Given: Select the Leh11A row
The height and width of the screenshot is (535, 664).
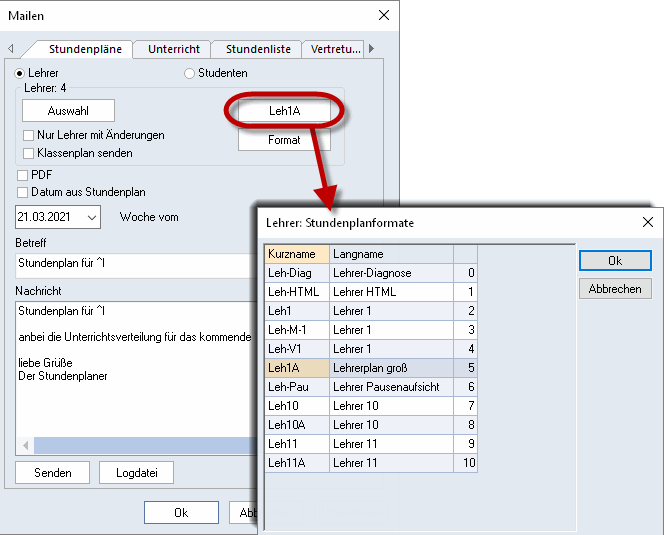Looking at the screenshot, I should tap(371, 463).
